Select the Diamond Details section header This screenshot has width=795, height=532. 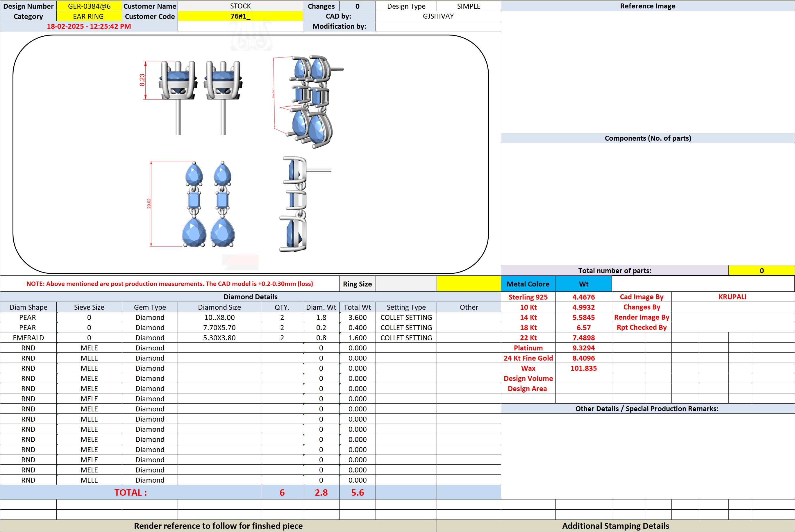[x=251, y=297]
